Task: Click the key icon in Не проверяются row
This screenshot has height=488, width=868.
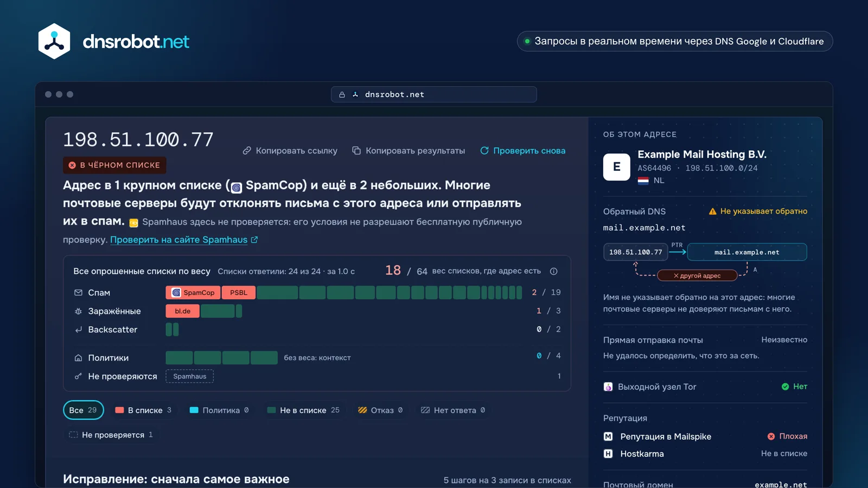Action: pos(78,376)
